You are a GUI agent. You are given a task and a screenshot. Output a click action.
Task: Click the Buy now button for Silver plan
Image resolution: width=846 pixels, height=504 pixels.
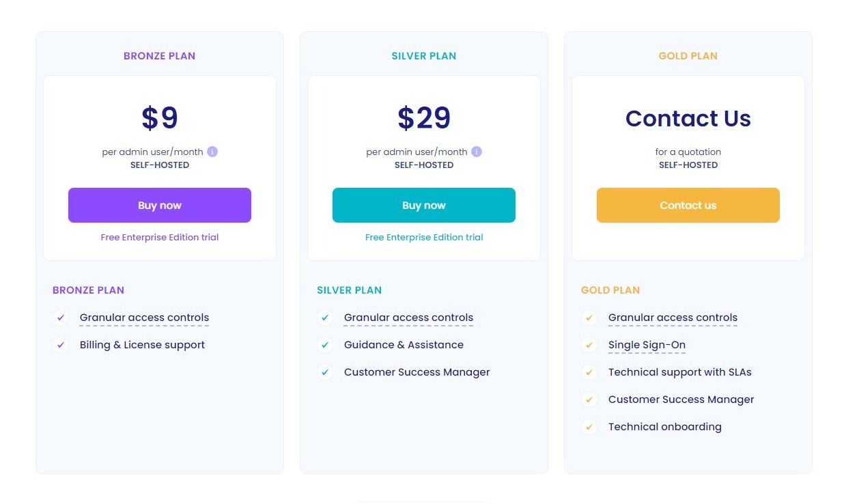click(423, 205)
